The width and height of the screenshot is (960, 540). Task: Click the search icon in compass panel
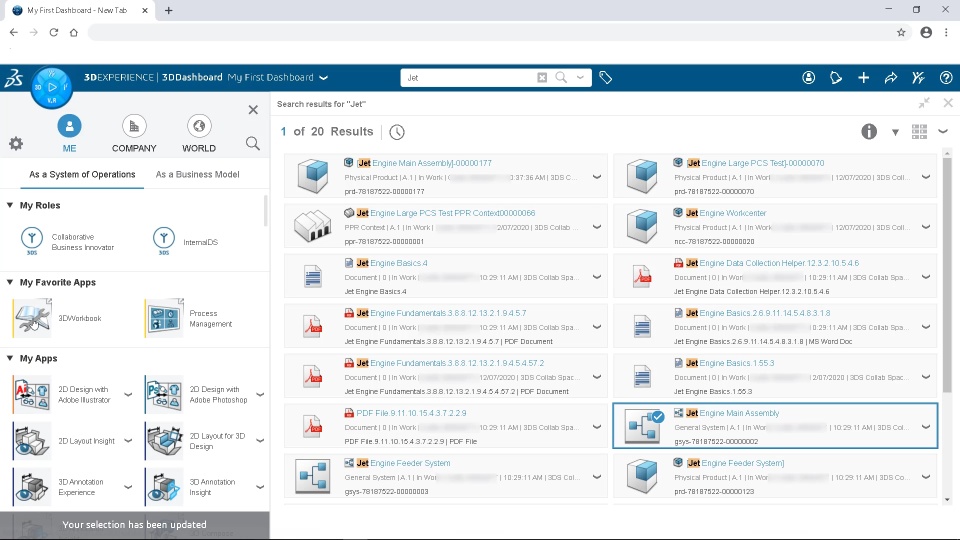252,144
